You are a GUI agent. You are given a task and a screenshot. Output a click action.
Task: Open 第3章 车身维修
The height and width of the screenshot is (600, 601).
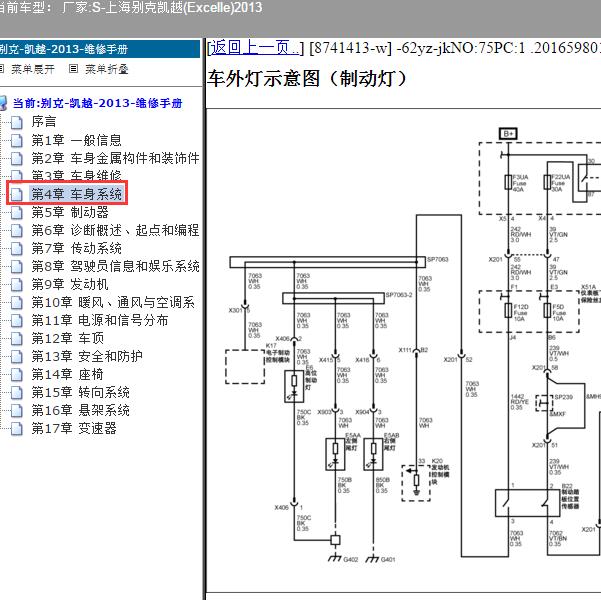pos(76,175)
